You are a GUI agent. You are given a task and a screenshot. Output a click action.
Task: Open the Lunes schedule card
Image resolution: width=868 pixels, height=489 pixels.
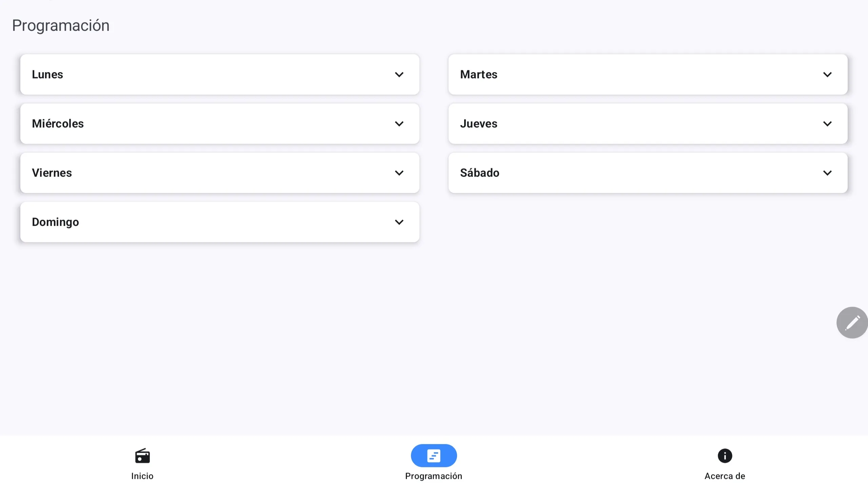[203, 75]
